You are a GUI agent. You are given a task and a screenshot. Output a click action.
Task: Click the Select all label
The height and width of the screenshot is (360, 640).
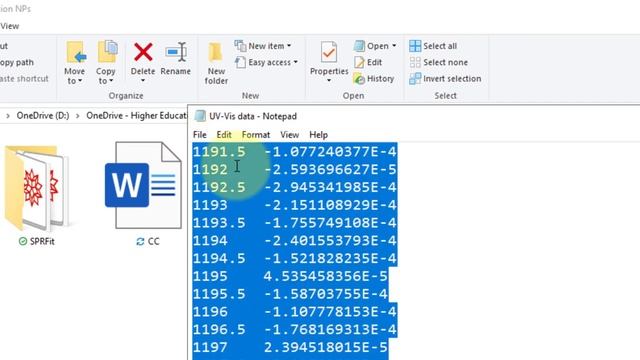tap(440, 46)
